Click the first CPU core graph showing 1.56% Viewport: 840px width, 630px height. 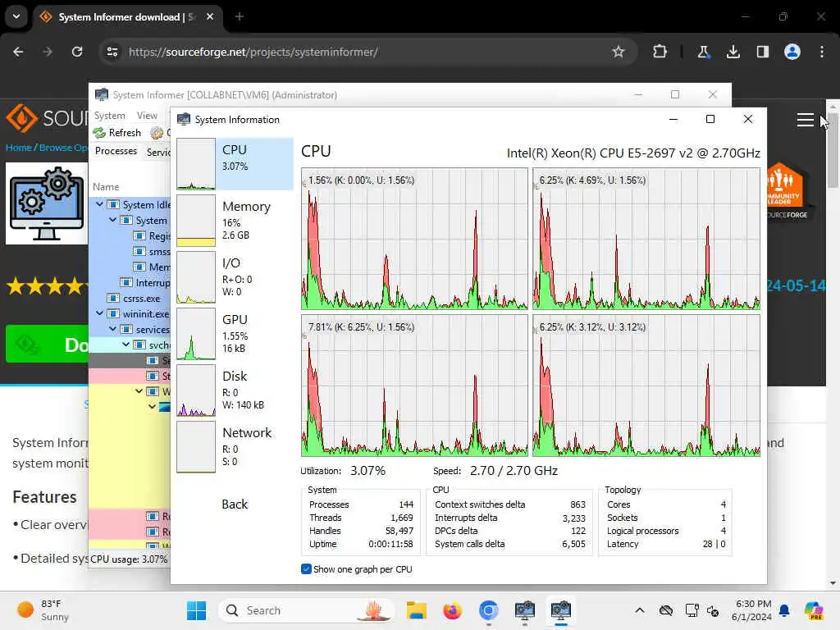click(x=414, y=239)
